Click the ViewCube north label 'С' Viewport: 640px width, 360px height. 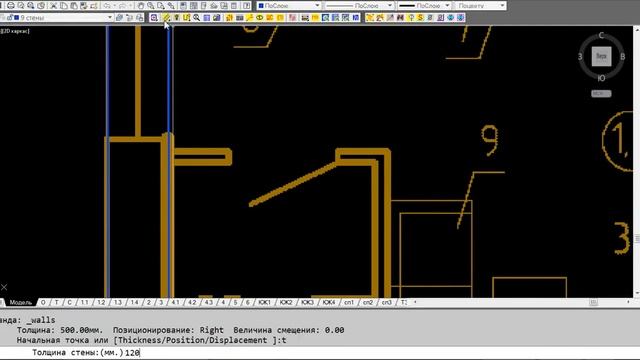(601, 36)
